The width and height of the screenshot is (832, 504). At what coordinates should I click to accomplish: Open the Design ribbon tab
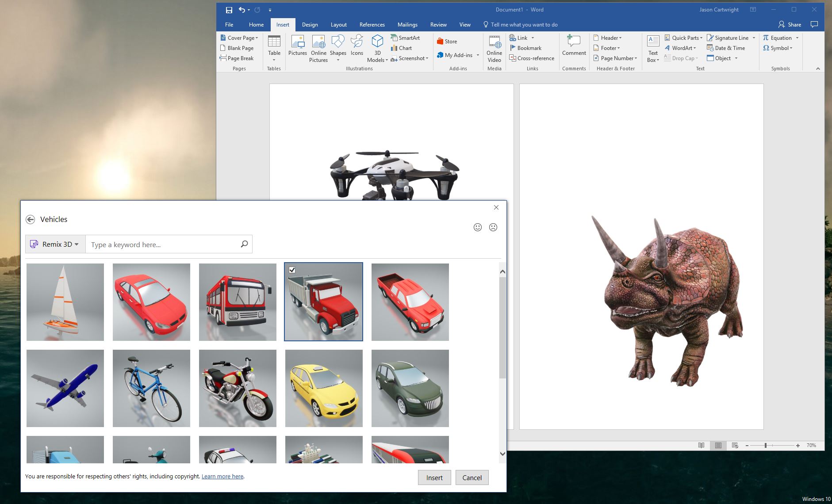coord(310,24)
